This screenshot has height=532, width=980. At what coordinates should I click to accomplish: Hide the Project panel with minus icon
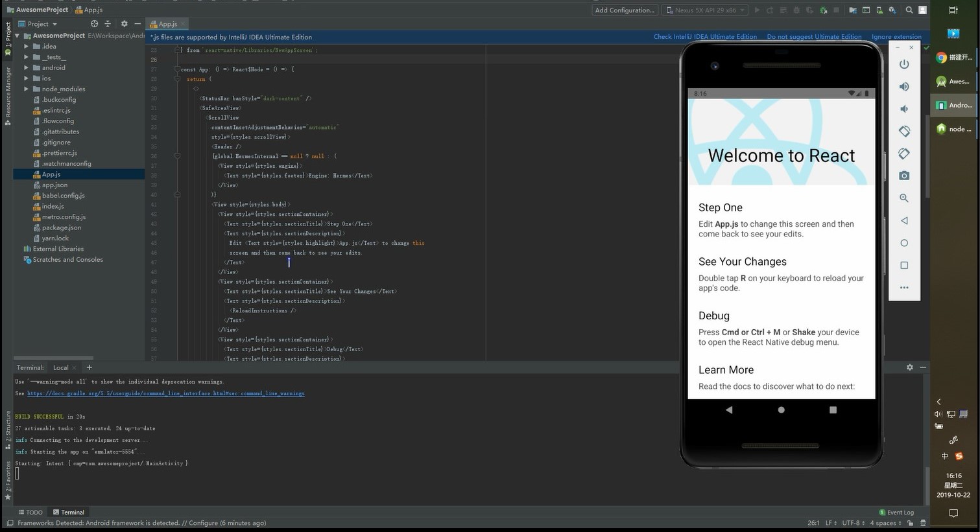tap(137, 24)
